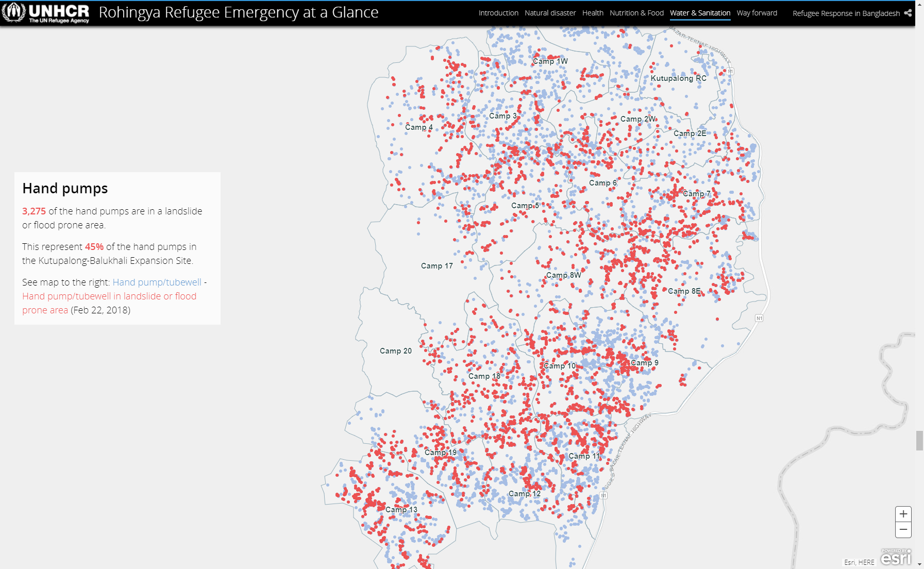Click the red landslide or flood prone legend link
The width and height of the screenshot is (924, 569).
coord(109,303)
